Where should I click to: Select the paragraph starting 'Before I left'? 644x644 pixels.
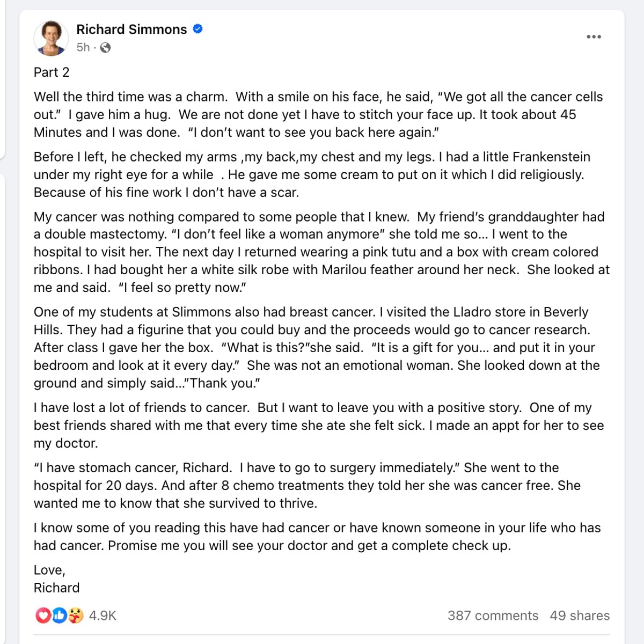point(312,174)
